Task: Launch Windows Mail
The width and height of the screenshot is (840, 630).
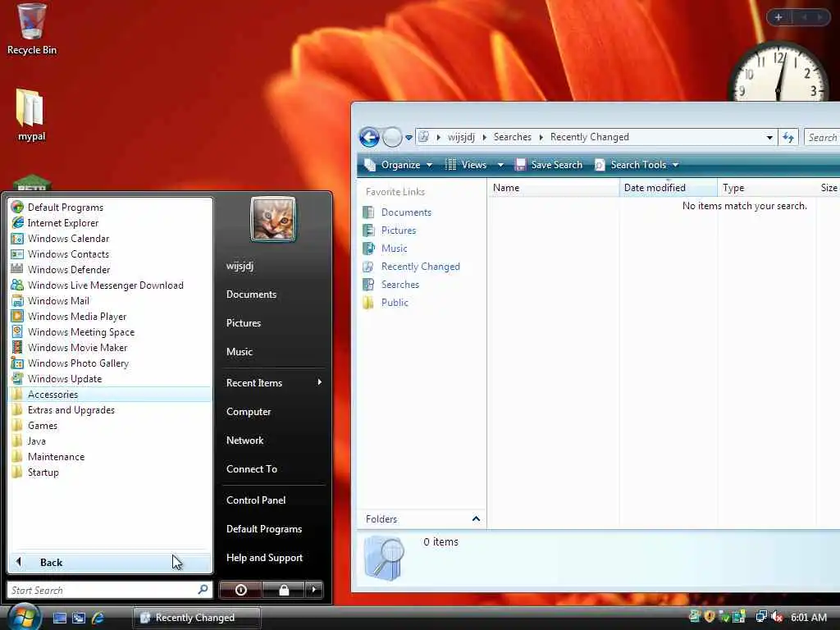Action: [111, 300]
